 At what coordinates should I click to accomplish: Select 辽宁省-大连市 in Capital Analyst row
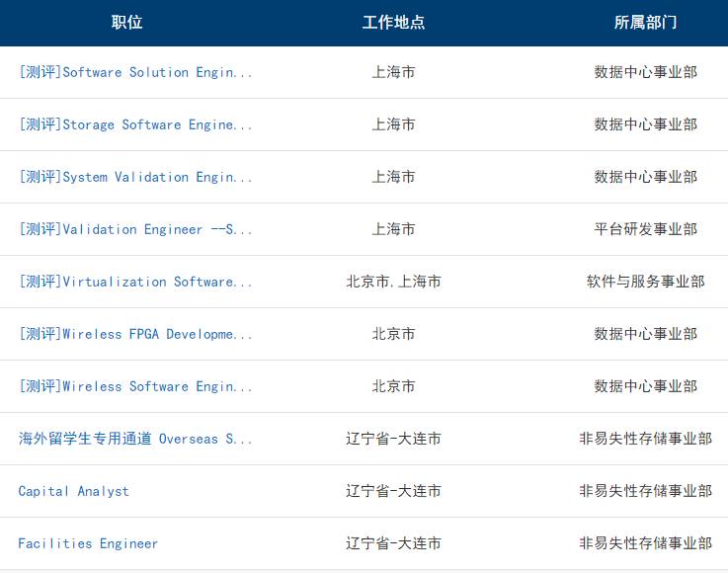(x=393, y=491)
